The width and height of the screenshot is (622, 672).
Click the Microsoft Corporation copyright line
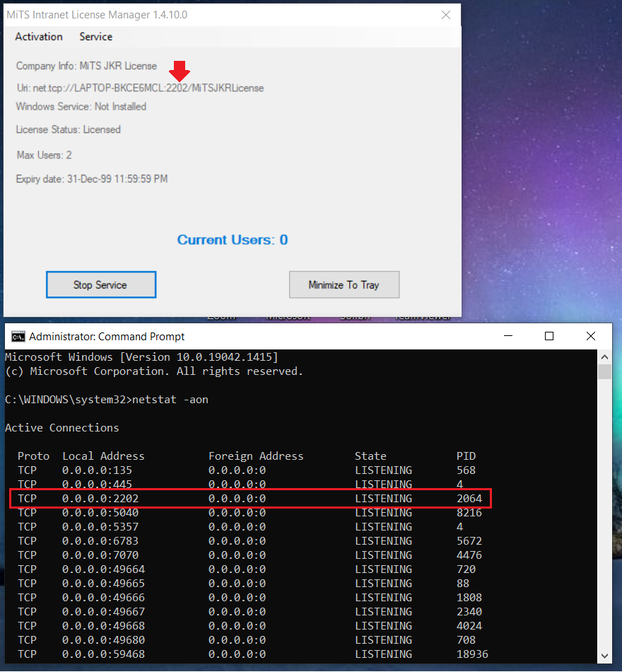(x=154, y=371)
